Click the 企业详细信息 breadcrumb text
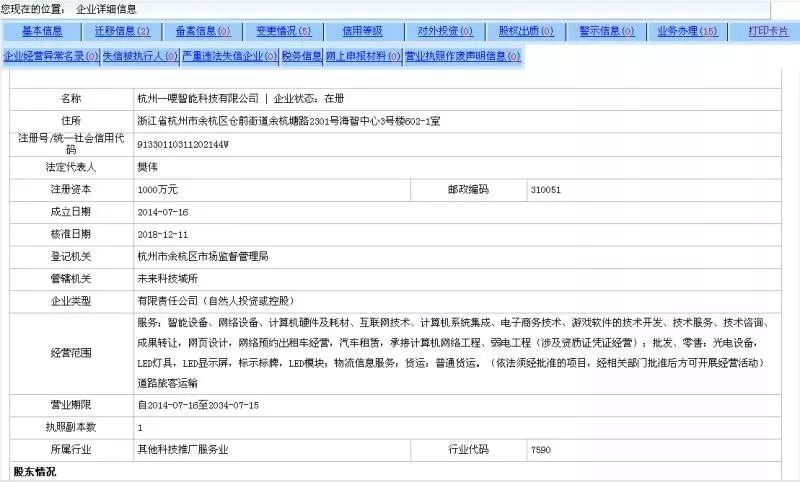This screenshot has height=482, width=800. (x=106, y=9)
